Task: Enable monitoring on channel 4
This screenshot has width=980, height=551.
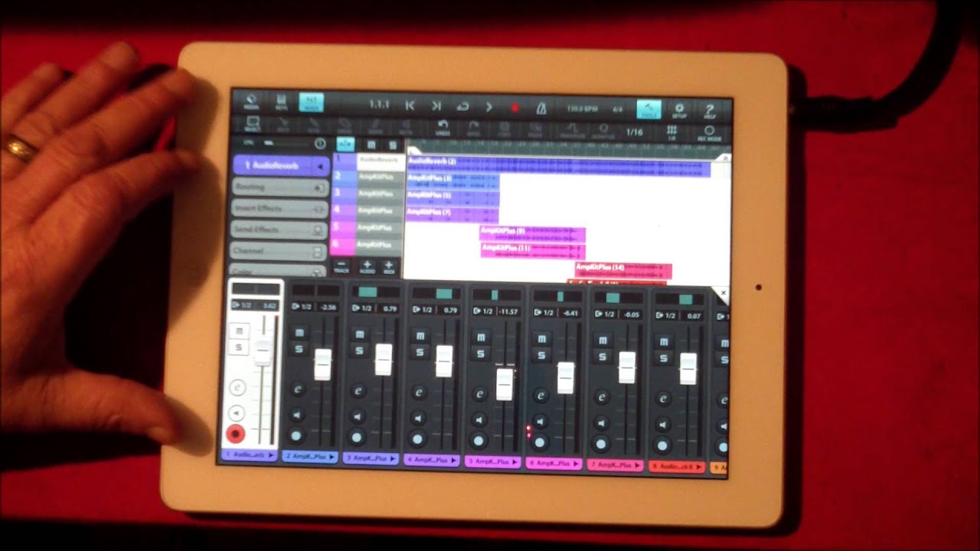Action: point(418,417)
